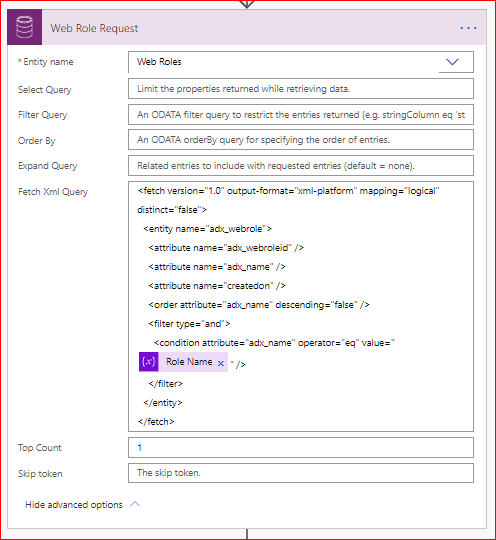Image resolution: width=496 pixels, height=540 pixels.
Task: Open the three-dot action menu
Action: tap(468, 28)
